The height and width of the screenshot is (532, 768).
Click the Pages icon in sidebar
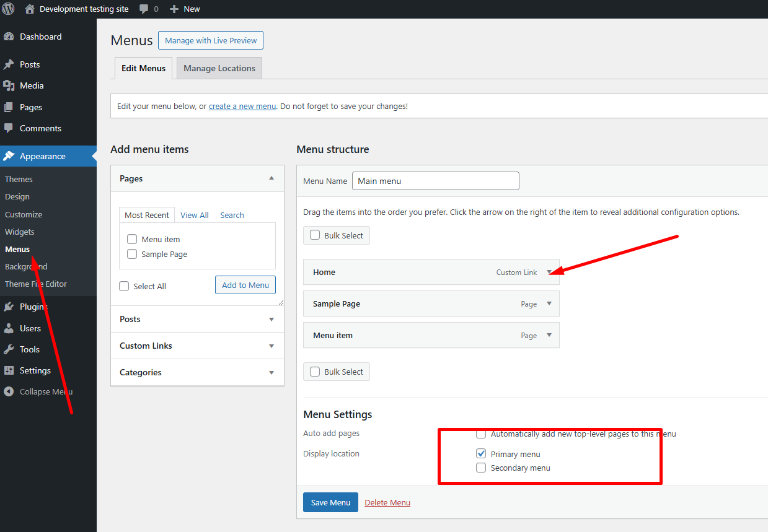point(9,107)
